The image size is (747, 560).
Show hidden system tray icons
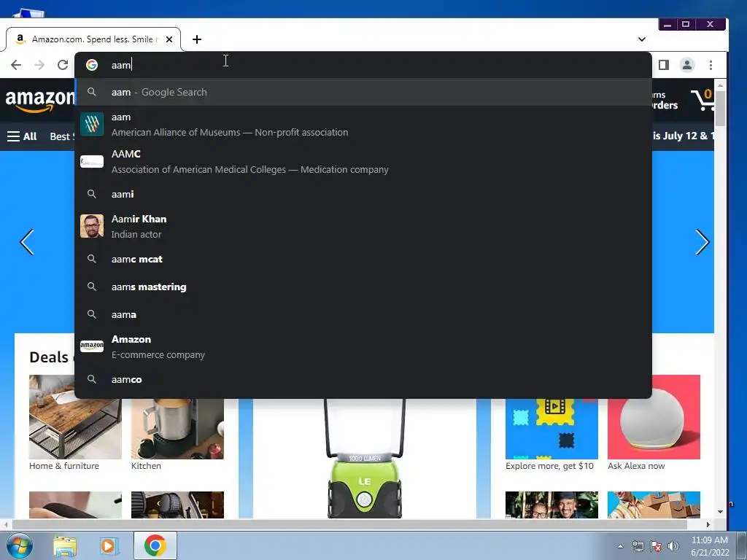tap(620, 546)
